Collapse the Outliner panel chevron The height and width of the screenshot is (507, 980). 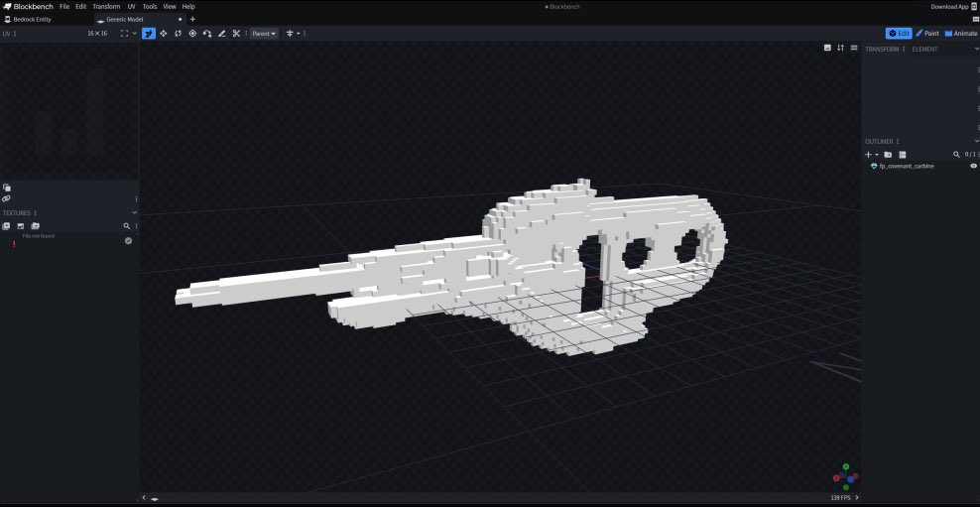976,141
